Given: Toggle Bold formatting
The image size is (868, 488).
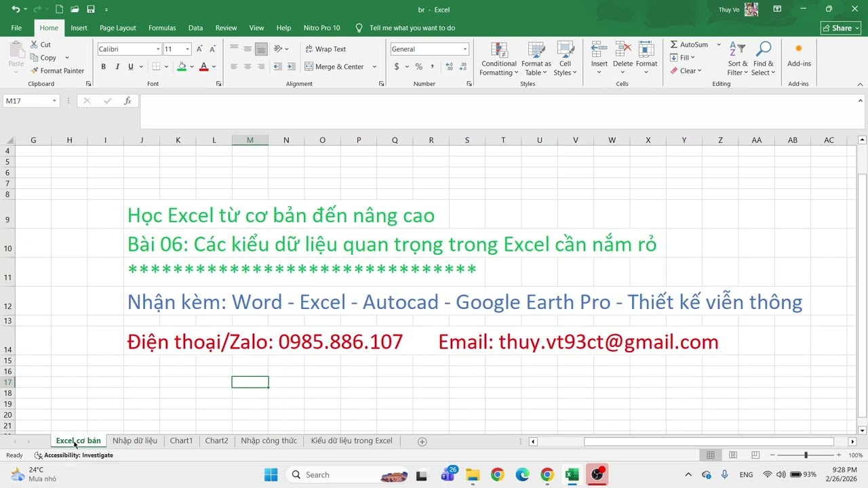Looking at the screenshot, I should (x=103, y=66).
